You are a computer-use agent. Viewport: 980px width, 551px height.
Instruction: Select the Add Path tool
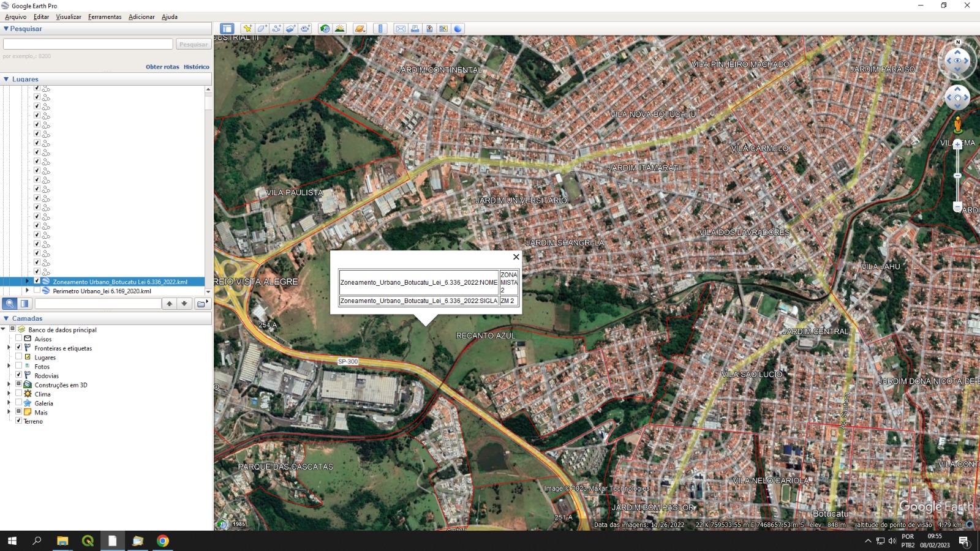277,29
